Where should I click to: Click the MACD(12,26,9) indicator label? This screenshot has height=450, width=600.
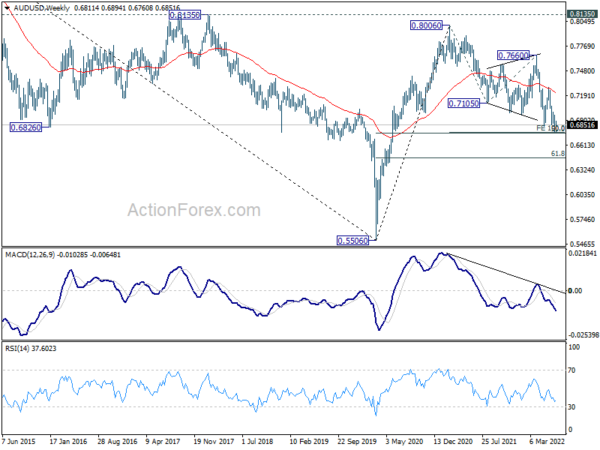pyautogui.click(x=30, y=255)
